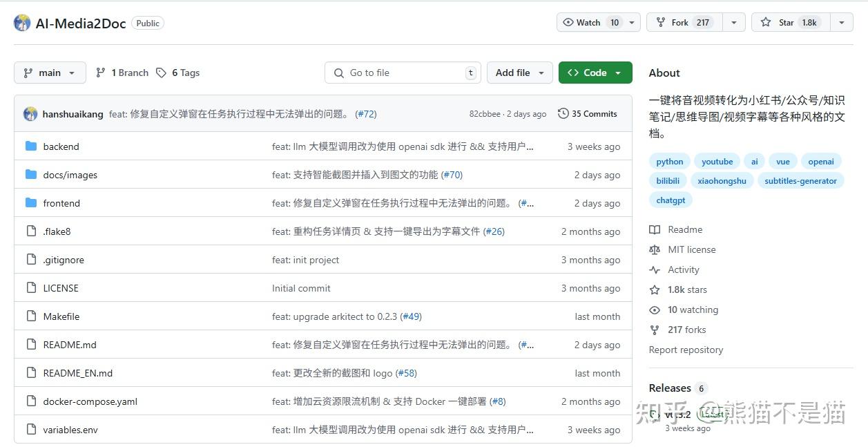The width and height of the screenshot is (868, 447).
Task: Click the repository owner avatar beside AI-Media2Doc
Action: point(22,23)
